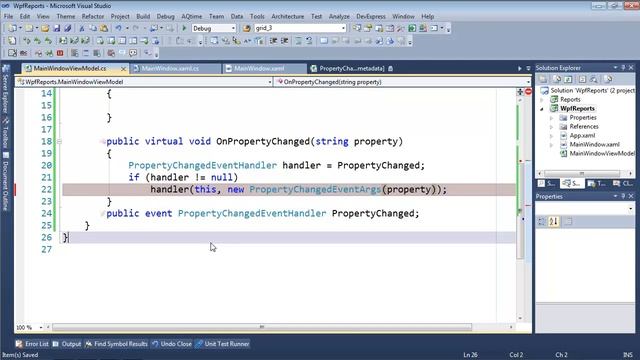Expand the MainWindow.xaml node
The width and height of the screenshot is (640, 360).
coord(551,145)
